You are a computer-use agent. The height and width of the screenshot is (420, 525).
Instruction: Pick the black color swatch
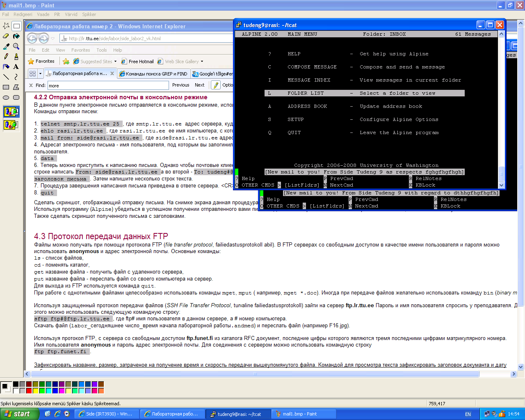[x=16, y=384]
